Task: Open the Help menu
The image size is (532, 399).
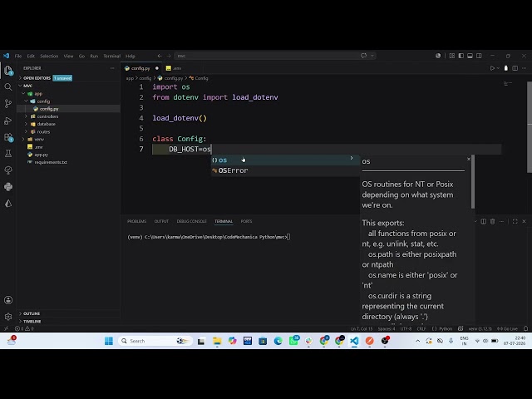Action: pyautogui.click(x=131, y=56)
